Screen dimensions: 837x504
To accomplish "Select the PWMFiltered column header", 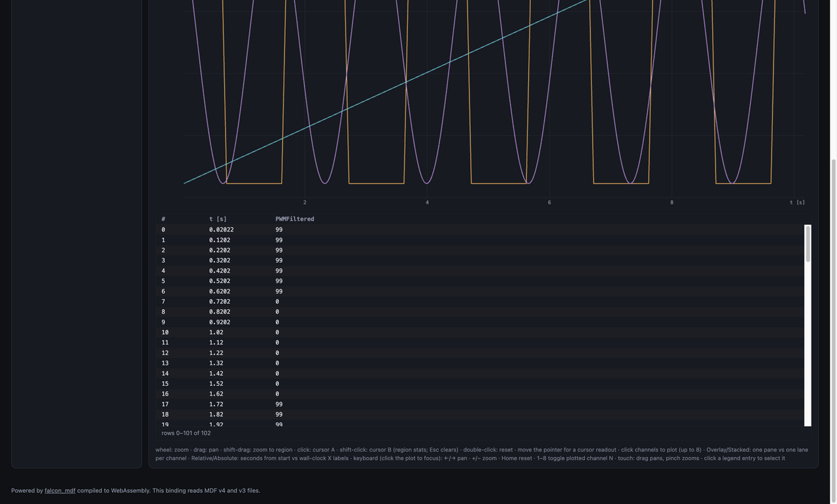I will (295, 219).
